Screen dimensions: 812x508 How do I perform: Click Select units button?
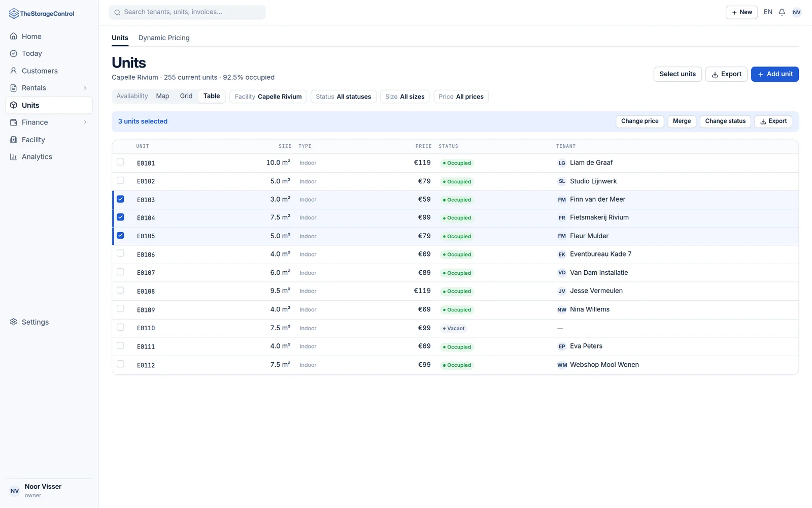pyautogui.click(x=678, y=74)
